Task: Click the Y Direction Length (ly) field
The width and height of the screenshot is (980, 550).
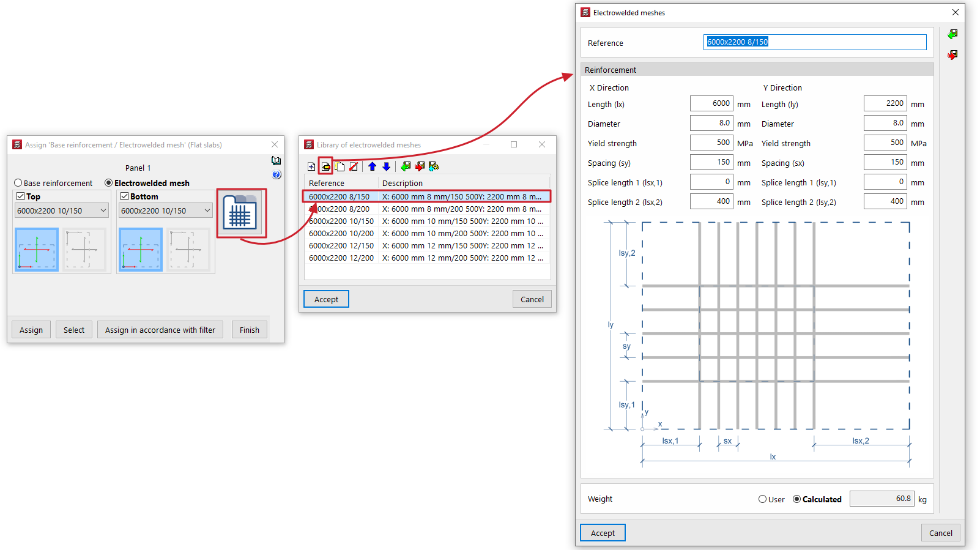Action: [x=885, y=103]
